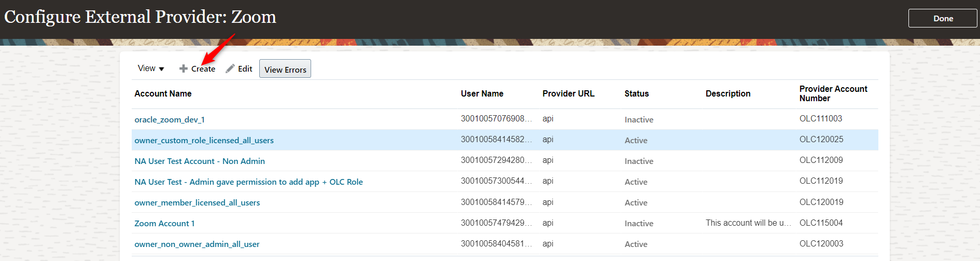
Task: Click the Done button
Action: (943, 18)
